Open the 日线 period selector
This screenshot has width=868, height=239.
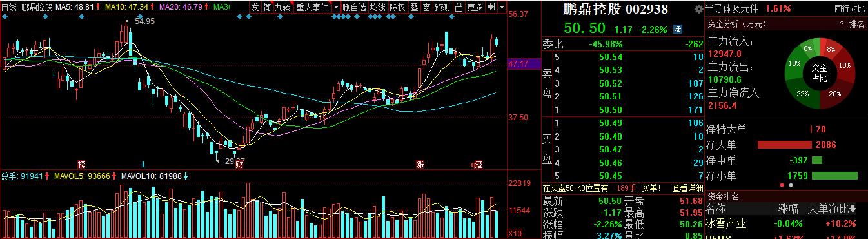[9, 8]
